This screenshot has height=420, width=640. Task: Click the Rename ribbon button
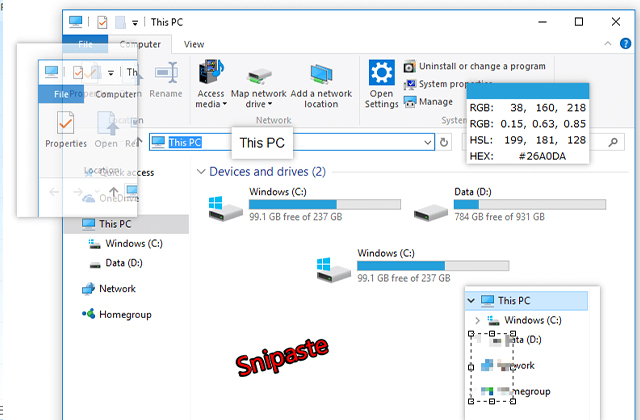[x=166, y=80]
